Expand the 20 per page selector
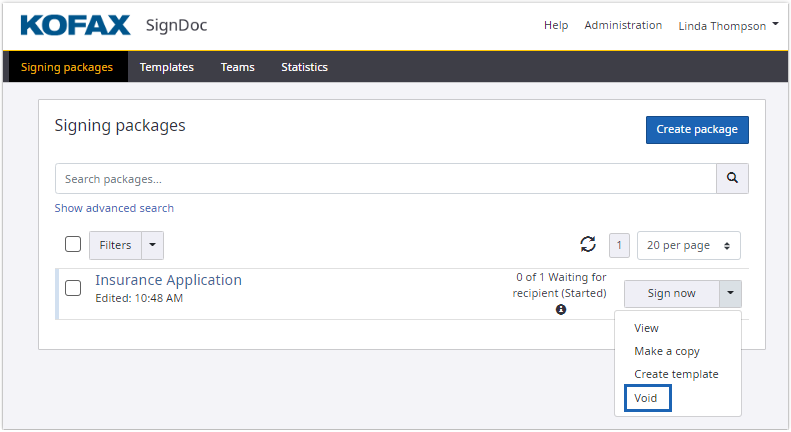Viewport: 791px width, 432px height. (688, 245)
